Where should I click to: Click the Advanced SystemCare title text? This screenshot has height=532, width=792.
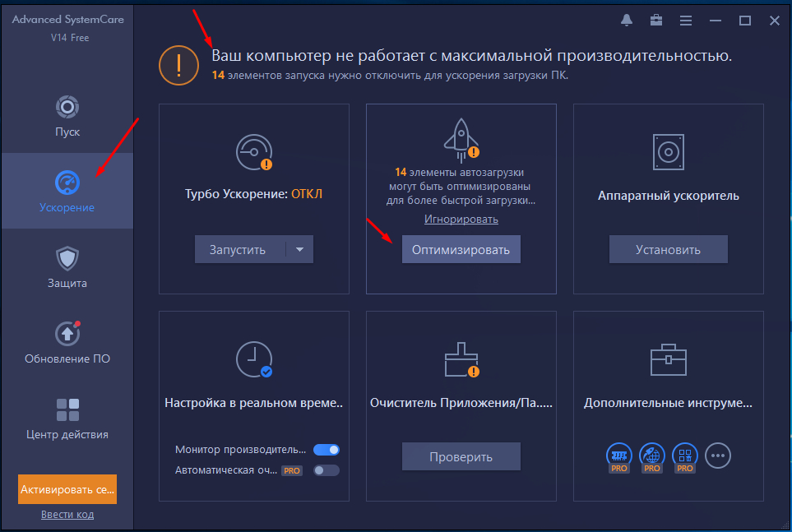point(68,19)
